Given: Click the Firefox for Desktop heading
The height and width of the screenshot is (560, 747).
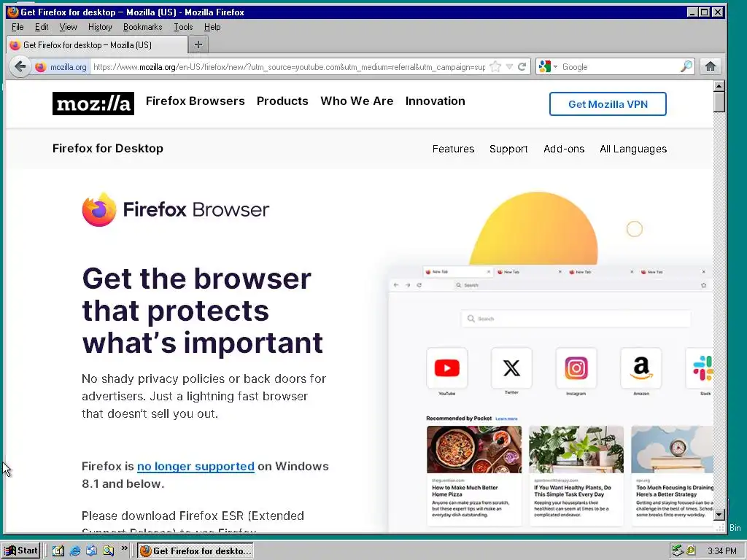Looking at the screenshot, I should (108, 149).
